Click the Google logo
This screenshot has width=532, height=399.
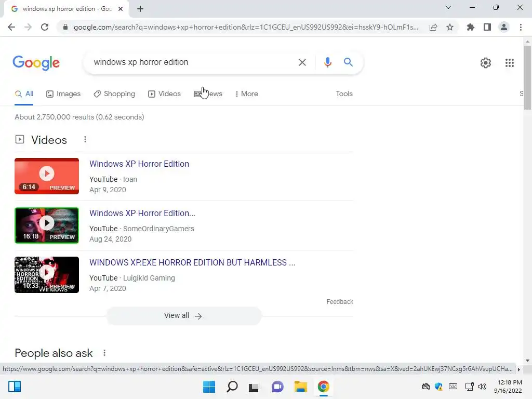point(36,63)
